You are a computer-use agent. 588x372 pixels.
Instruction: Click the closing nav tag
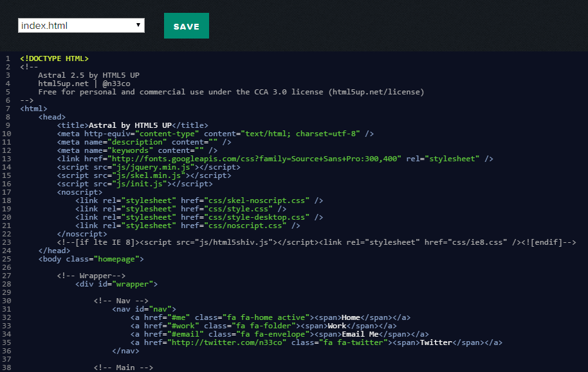[x=125, y=351]
